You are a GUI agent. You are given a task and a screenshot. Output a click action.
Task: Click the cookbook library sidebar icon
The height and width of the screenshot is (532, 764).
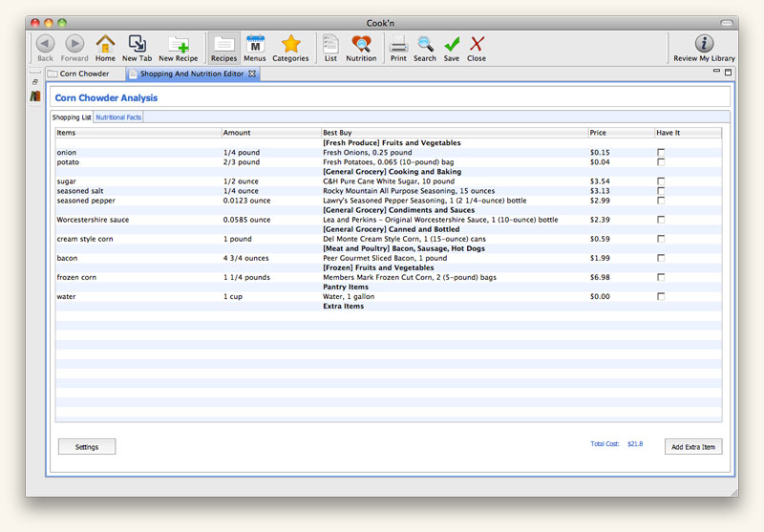coord(35,96)
